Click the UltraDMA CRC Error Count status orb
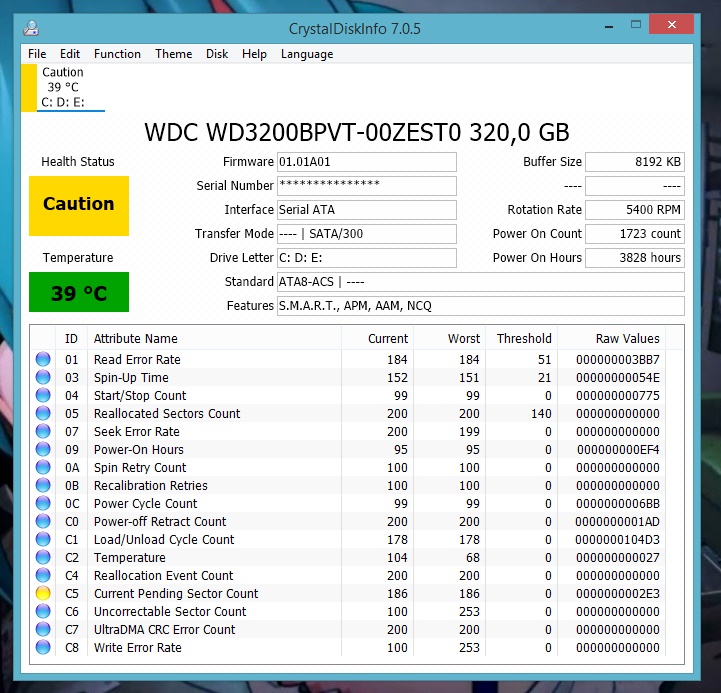This screenshot has width=721, height=693. click(x=43, y=629)
